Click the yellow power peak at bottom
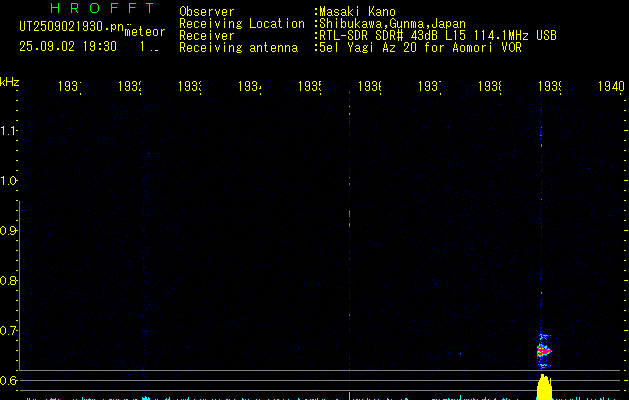Viewport: 629px width, 400px height. click(x=544, y=387)
